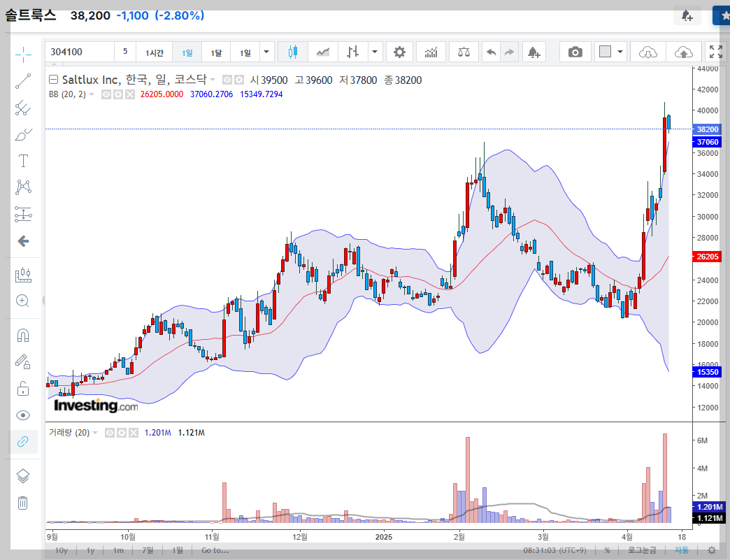This screenshot has width=730, height=560.
Task: Select the crosshair cursor tool
Action: 23,55
